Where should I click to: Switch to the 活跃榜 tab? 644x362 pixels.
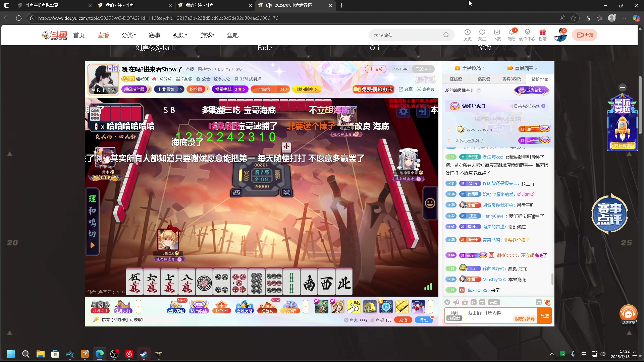[x=484, y=79]
